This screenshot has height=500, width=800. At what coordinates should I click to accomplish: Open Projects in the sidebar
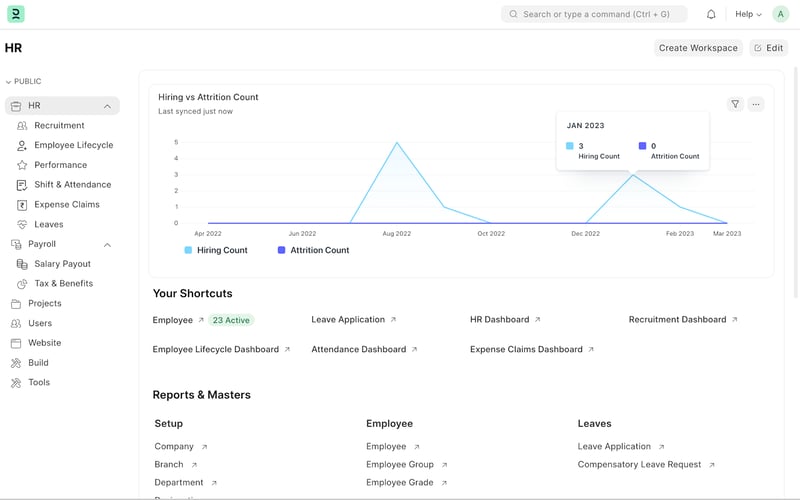44,304
